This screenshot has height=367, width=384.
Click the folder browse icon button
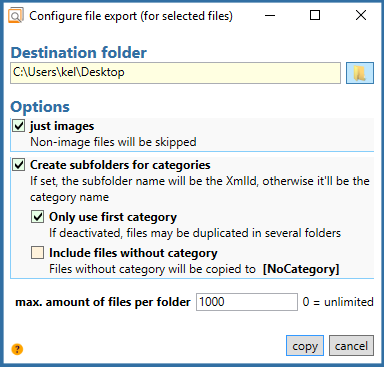coord(360,73)
